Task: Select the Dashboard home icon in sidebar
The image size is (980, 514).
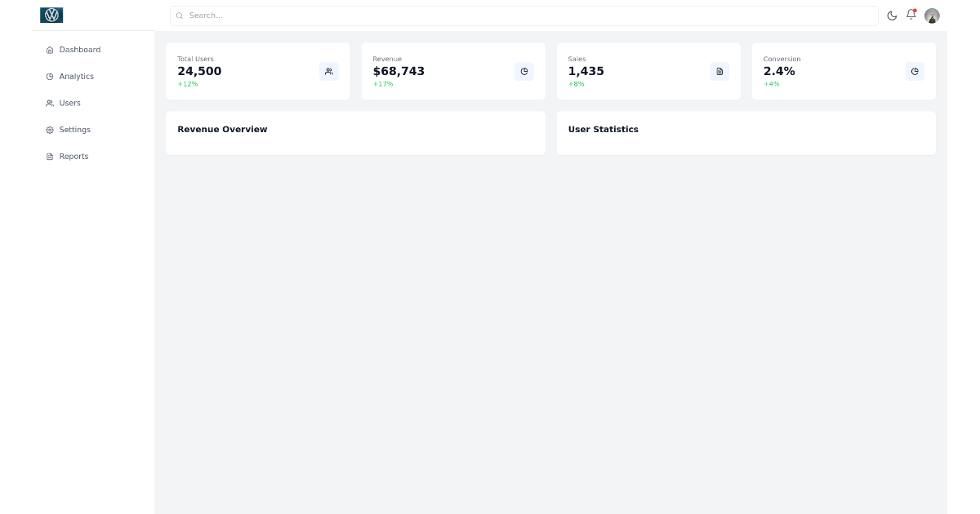Action: tap(49, 50)
